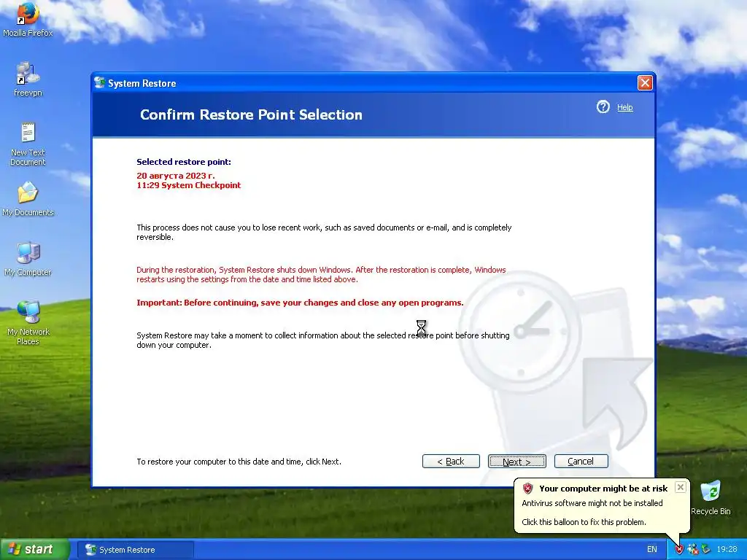Select My Network Places icon
This screenshot has width=747, height=560.
point(28,323)
